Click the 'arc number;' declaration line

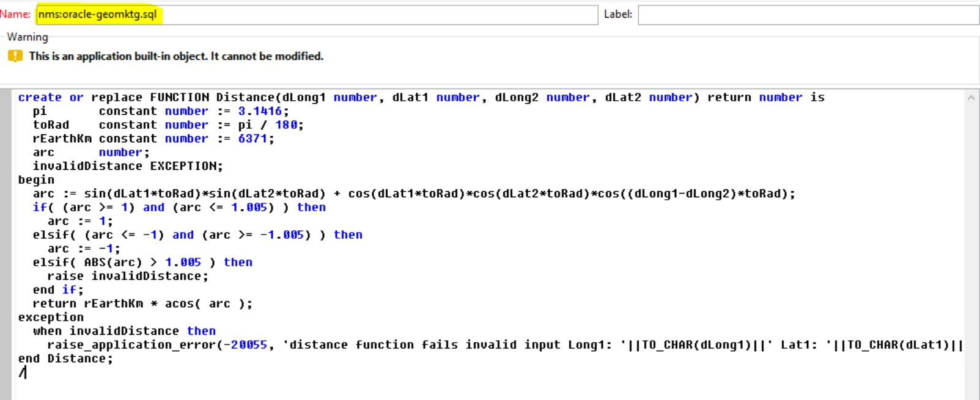91,153
